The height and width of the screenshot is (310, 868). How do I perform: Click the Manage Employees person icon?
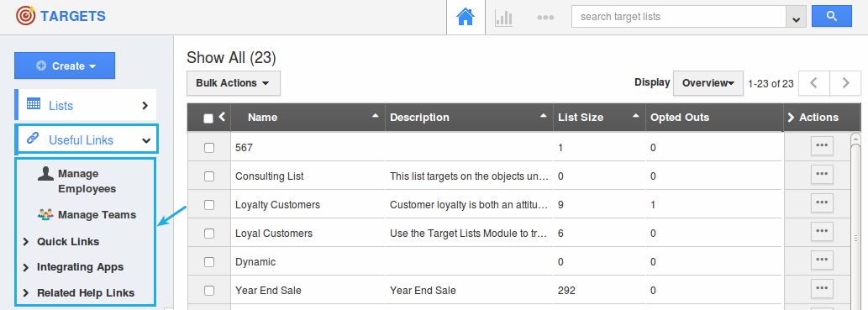45,174
